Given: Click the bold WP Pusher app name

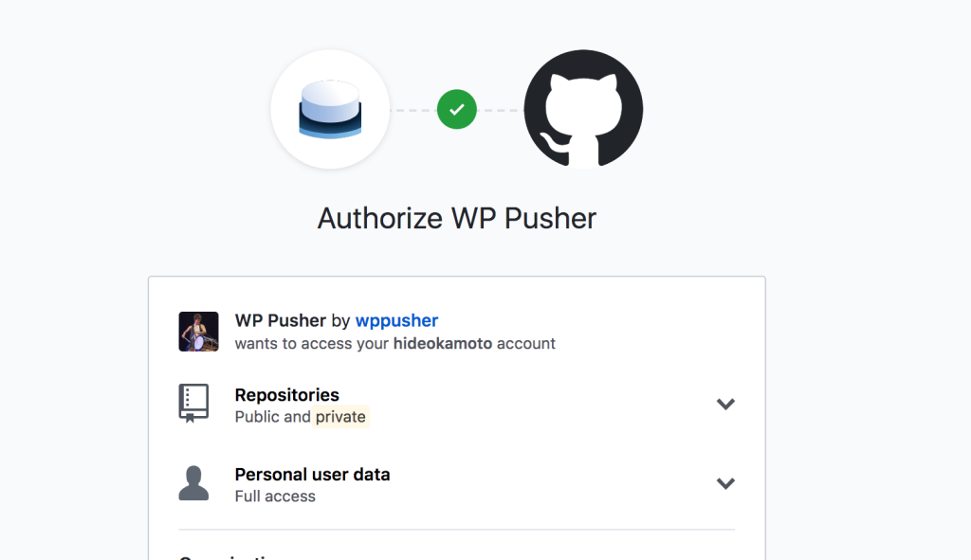Looking at the screenshot, I should point(280,320).
